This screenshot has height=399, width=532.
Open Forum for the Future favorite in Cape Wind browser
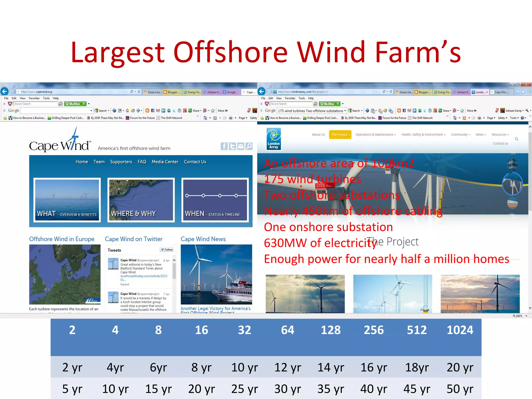(140, 118)
